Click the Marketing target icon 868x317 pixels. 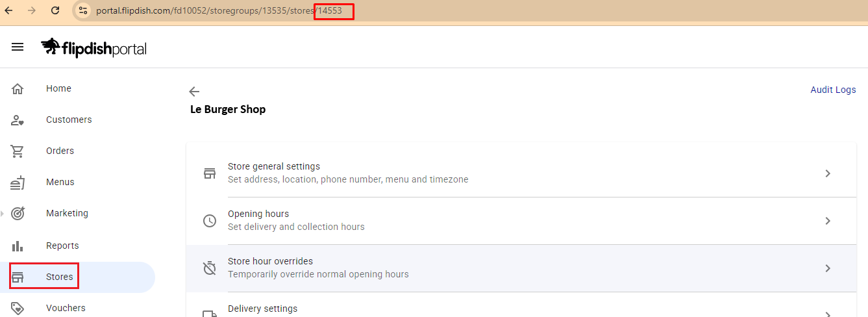18,213
